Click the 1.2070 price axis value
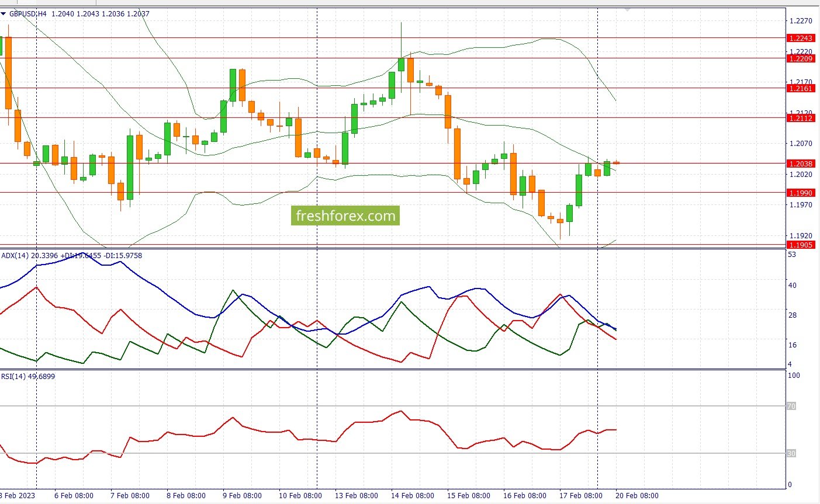 (x=800, y=144)
